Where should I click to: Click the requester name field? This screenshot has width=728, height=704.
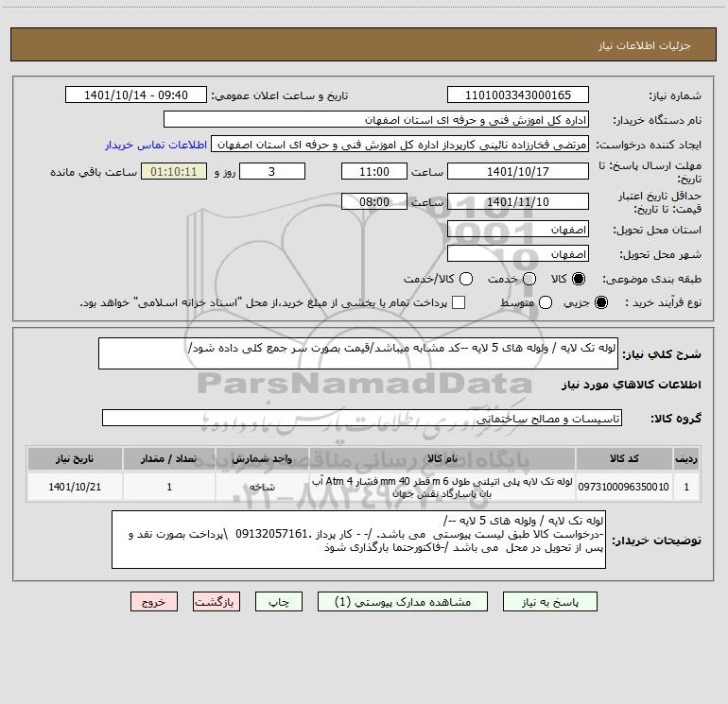pos(400,145)
